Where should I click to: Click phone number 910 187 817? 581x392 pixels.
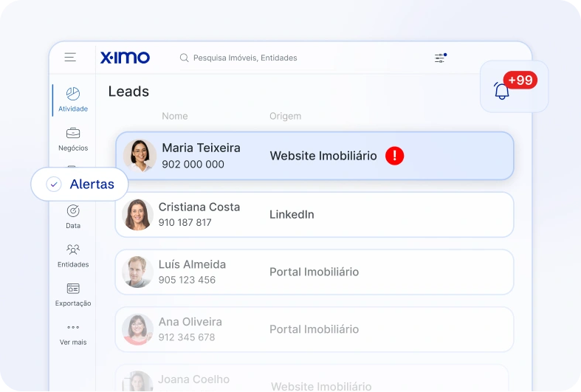[185, 222]
